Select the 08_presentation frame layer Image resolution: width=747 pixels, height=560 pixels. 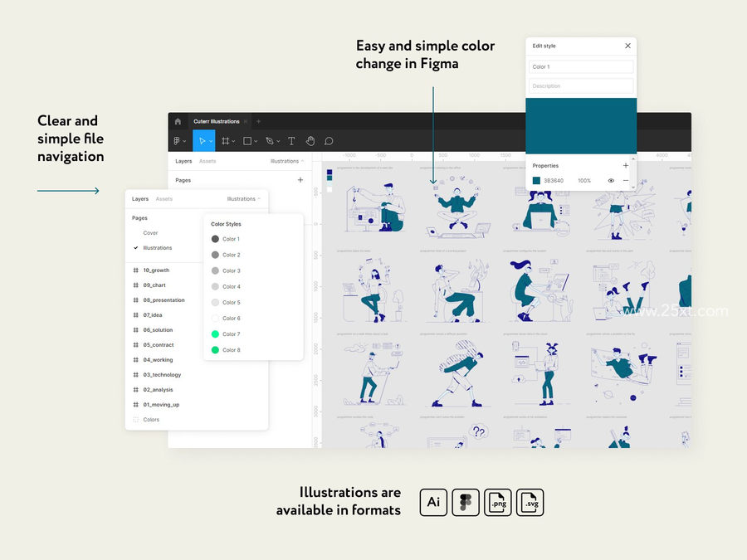click(x=164, y=300)
